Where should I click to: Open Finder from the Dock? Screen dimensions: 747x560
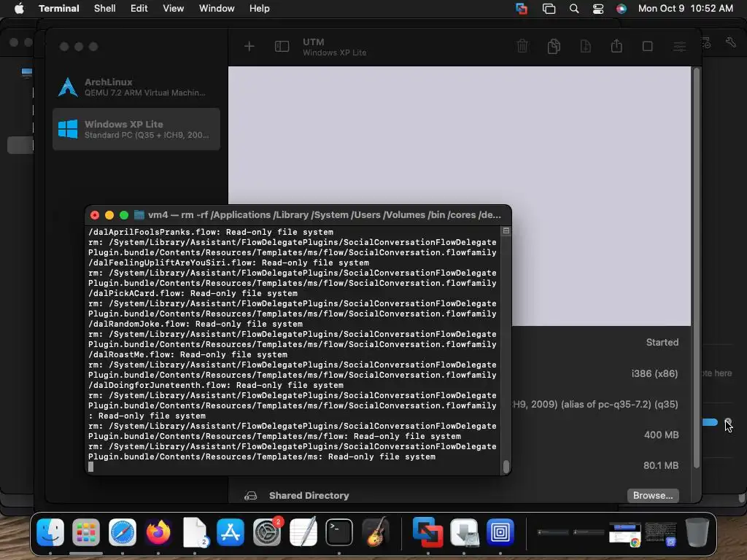click(x=50, y=532)
